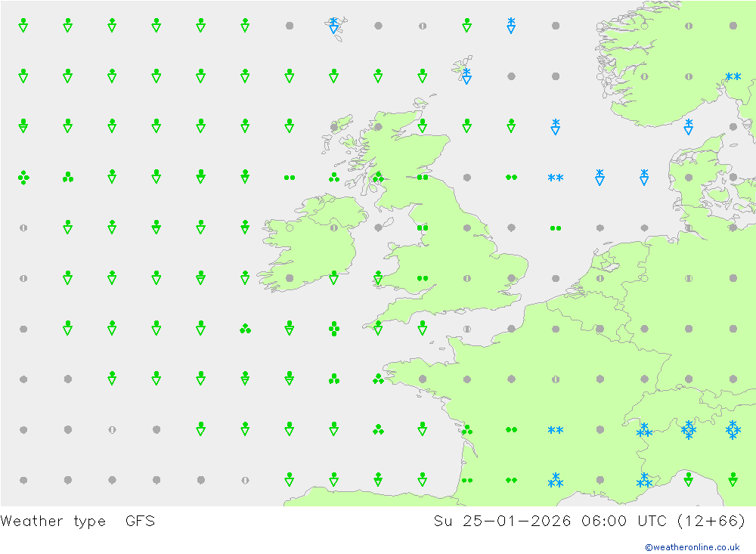Click the blue double-snowflake symbol in the North Sea
Screen dimensions: 756x554
coord(556,178)
